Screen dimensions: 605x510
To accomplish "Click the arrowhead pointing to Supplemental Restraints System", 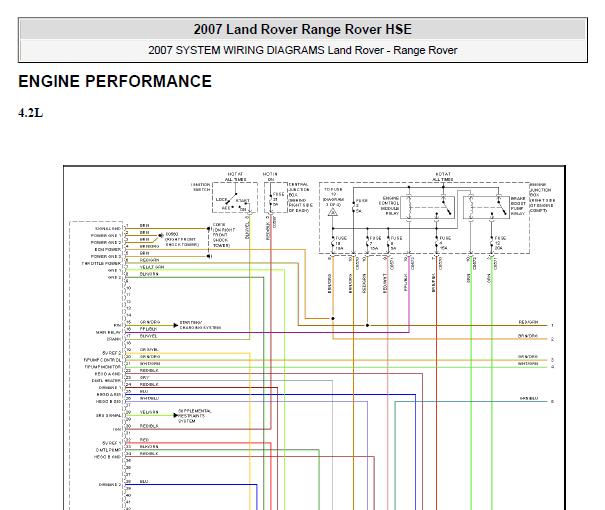I will tap(176, 415).
